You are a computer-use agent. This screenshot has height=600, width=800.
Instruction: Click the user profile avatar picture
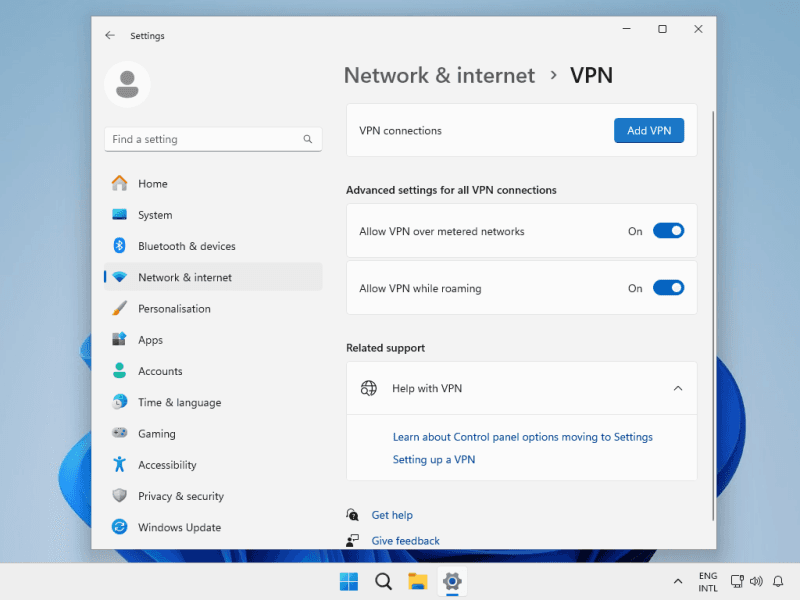pyautogui.click(x=127, y=84)
